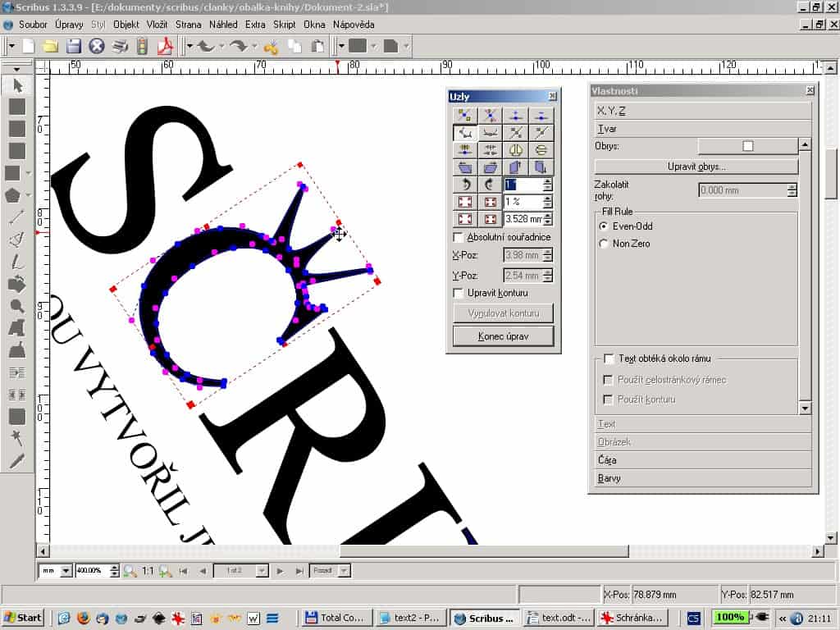The image size is (840, 630).
Task: Click the Redo arrow icon
Action: 239,47
